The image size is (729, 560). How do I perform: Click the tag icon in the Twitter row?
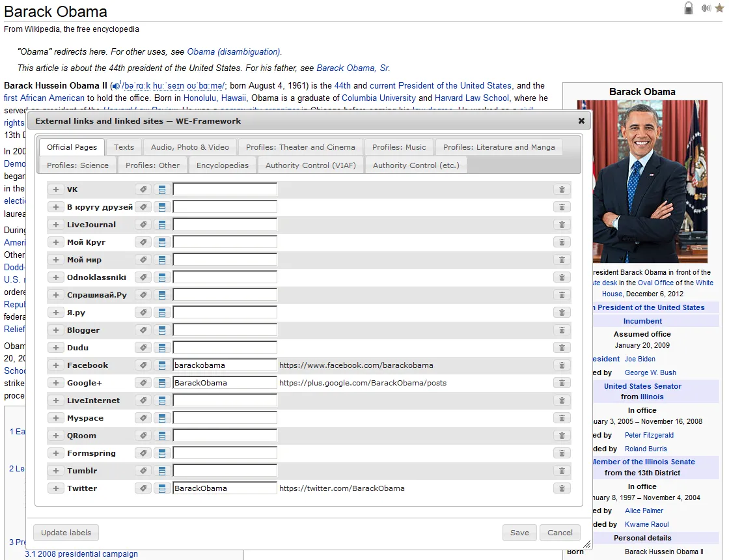coord(143,488)
